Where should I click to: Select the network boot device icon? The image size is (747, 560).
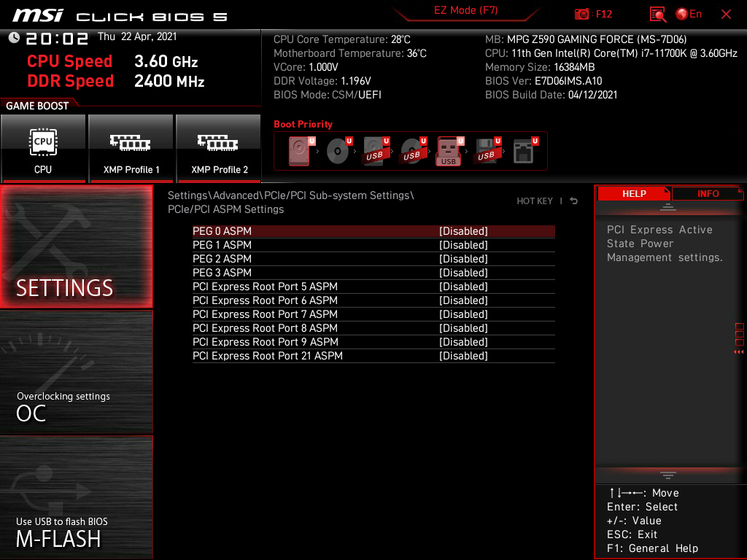(x=525, y=151)
